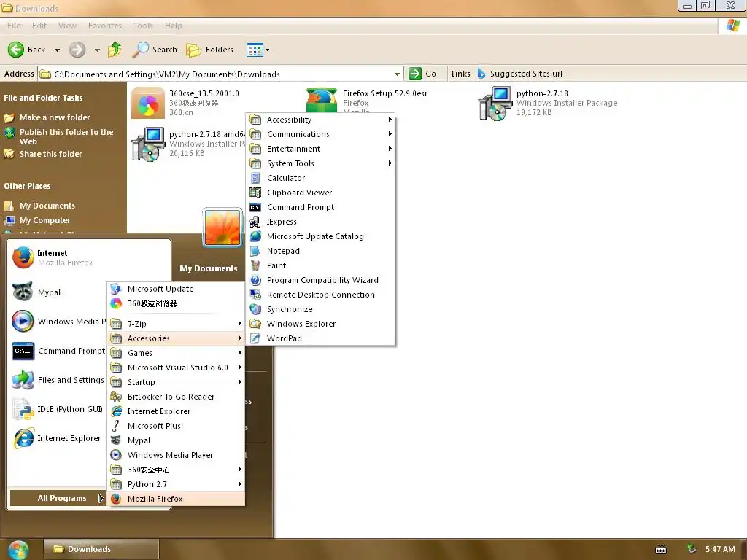Open Remote Desktop Connection

(320, 295)
